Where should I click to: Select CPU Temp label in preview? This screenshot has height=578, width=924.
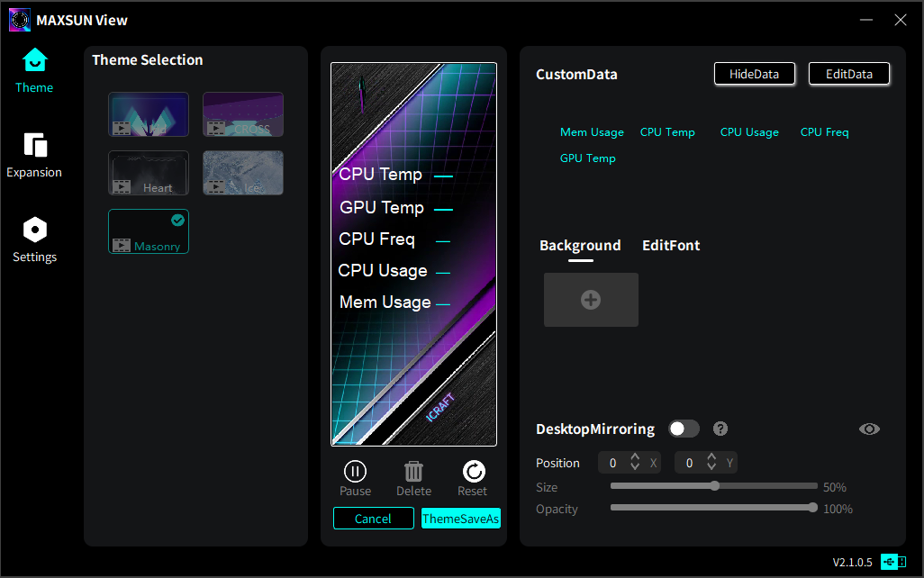[x=381, y=175]
